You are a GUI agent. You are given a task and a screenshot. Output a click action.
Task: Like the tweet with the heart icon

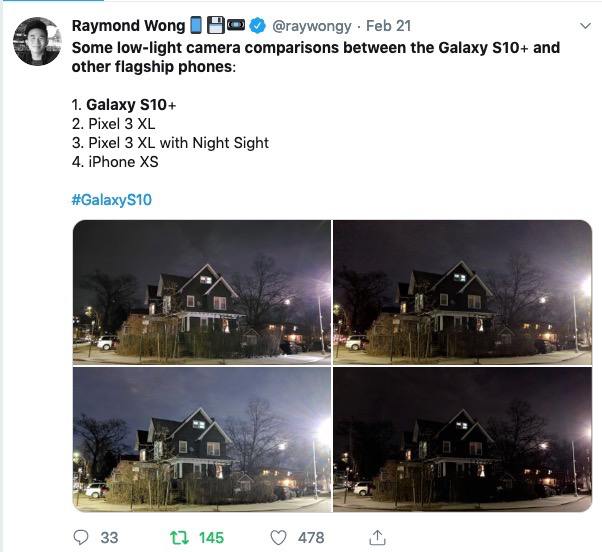pos(278,537)
